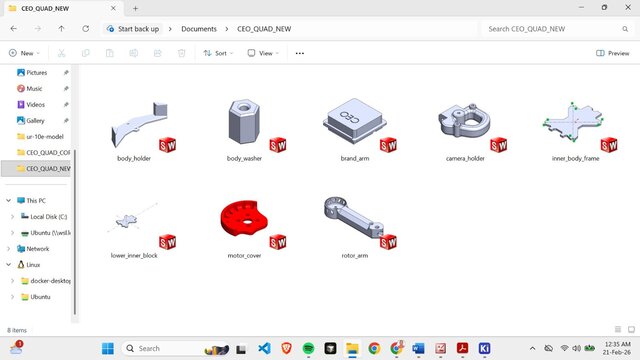This screenshot has height=360, width=640.
Task: Collapse the This PC tree node
Action: tap(9, 200)
